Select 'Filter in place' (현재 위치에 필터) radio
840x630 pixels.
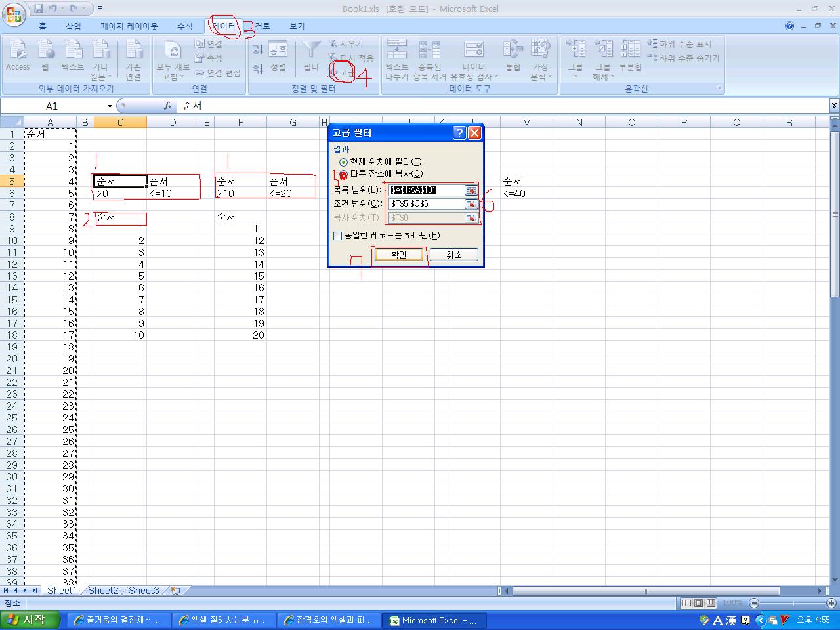(343, 162)
